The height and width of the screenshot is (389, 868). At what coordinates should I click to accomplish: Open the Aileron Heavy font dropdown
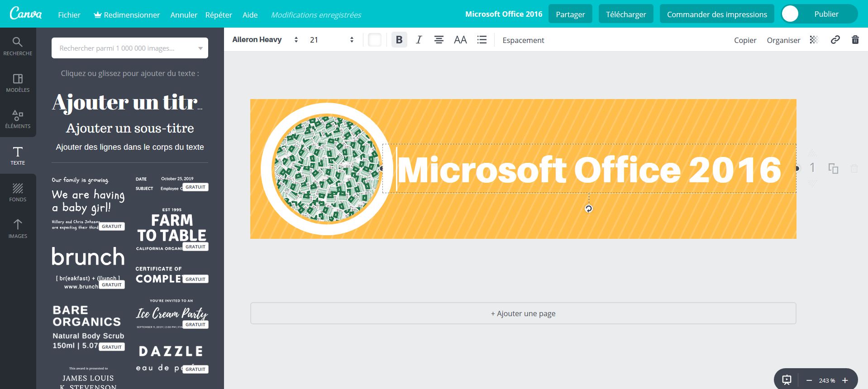click(x=265, y=40)
